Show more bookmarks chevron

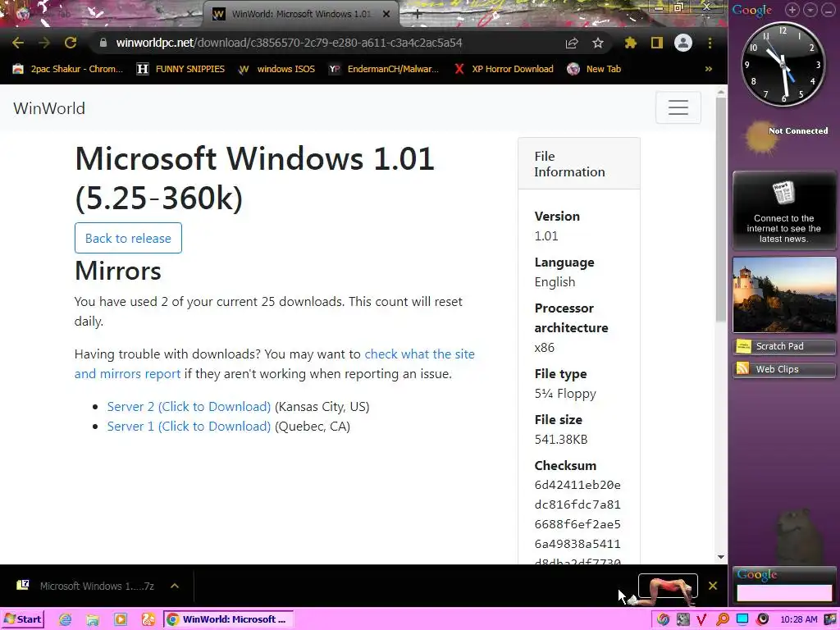(x=708, y=69)
